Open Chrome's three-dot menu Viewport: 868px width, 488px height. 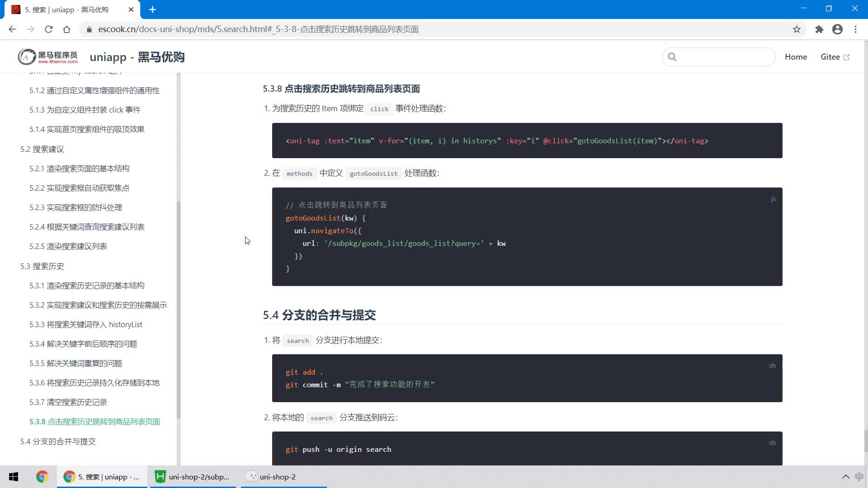[855, 29]
